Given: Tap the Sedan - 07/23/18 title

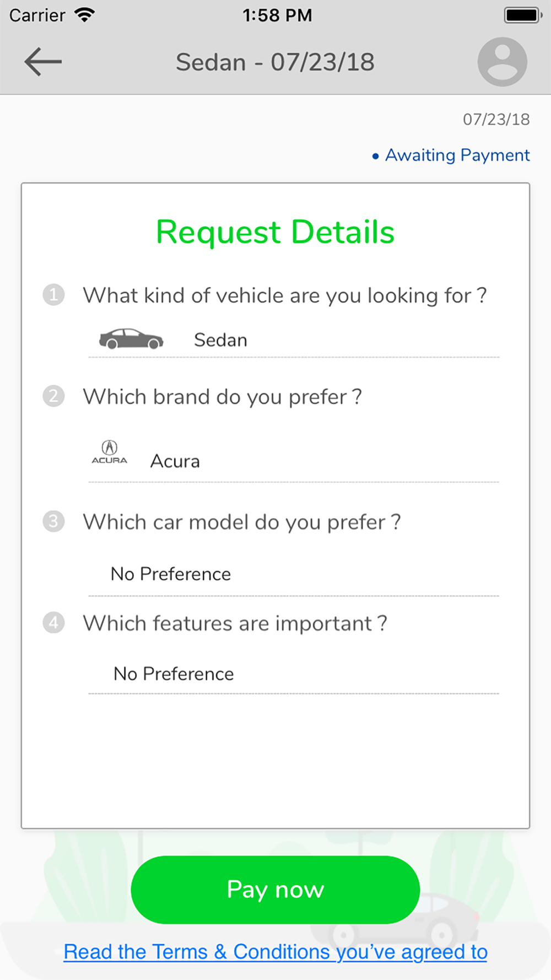Looking at the screenshot, I should (275, 62).
